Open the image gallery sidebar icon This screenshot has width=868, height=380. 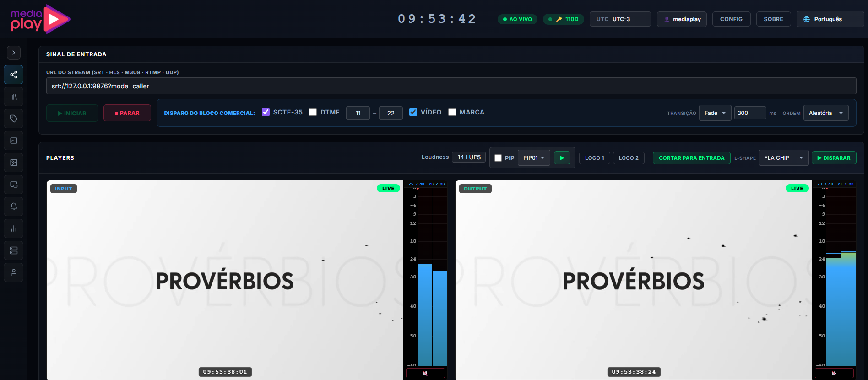[14, 163]
